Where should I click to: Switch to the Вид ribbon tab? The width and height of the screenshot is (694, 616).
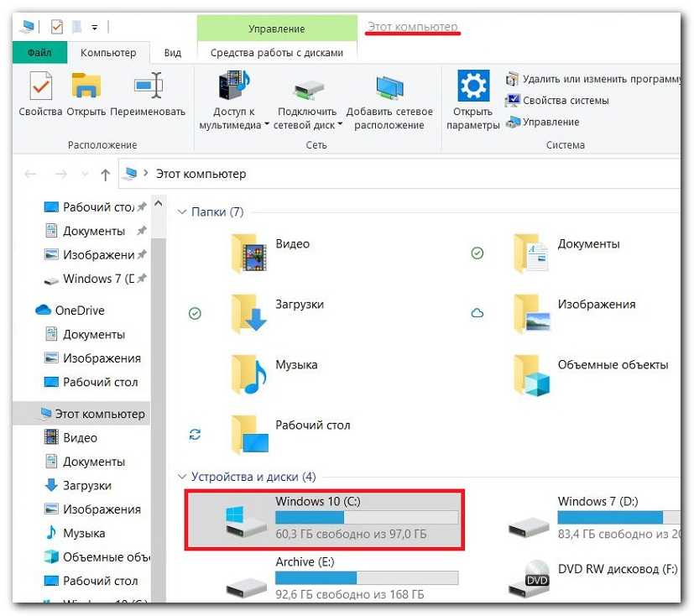pos(173,53)
